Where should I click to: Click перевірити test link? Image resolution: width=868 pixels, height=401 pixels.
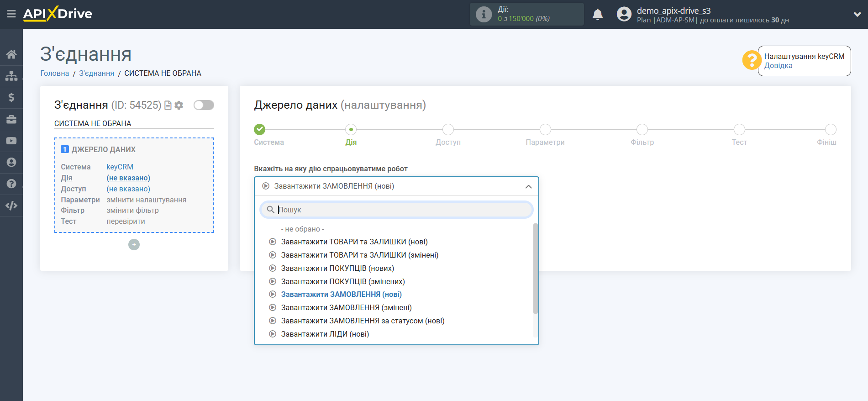point(126,222)
